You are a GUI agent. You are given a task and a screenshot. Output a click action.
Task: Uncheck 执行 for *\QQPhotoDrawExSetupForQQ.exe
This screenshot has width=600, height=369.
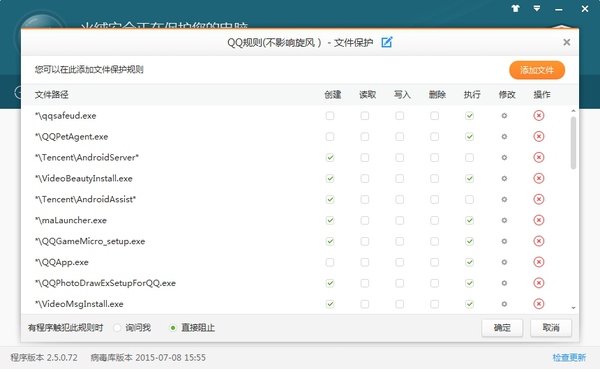click(470, 283)
